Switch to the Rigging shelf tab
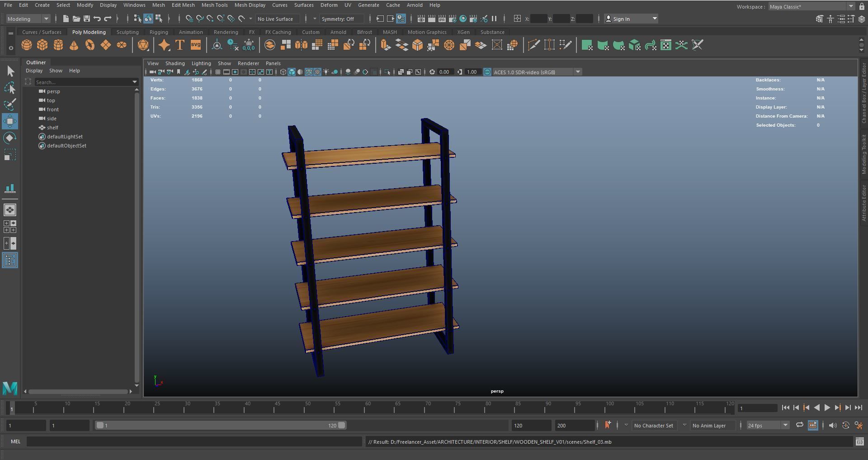The width and height of the screenshot is (868, 460). tap(159, 32)
